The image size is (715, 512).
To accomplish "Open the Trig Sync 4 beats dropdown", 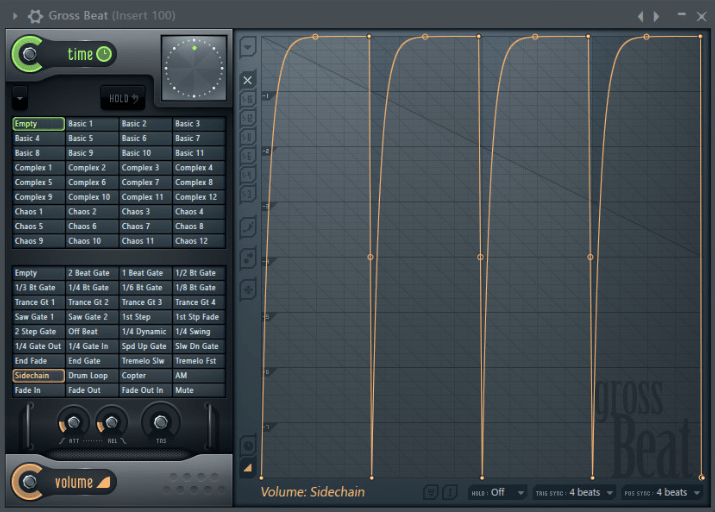I will tap(574, 492).
